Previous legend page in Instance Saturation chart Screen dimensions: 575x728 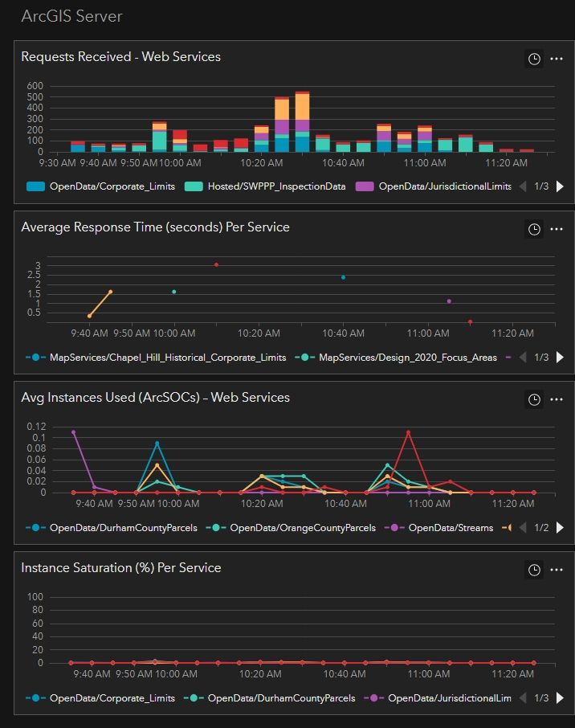click(x=523, y=698)
